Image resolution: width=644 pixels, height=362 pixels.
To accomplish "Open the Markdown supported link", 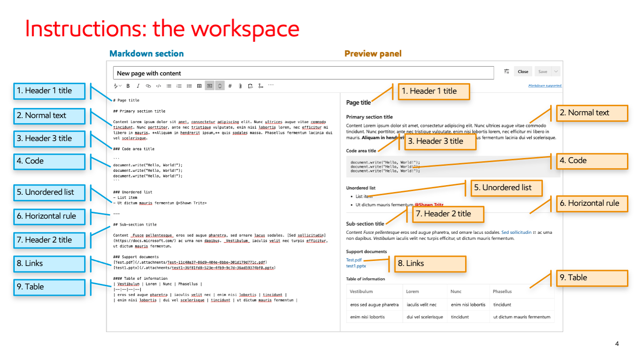I will (545, 85).
